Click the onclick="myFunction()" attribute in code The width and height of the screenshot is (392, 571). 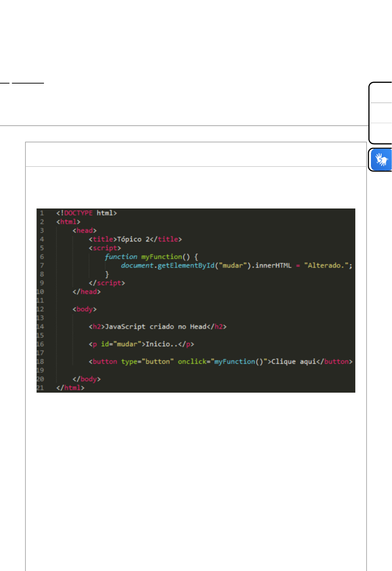[222, 361]
